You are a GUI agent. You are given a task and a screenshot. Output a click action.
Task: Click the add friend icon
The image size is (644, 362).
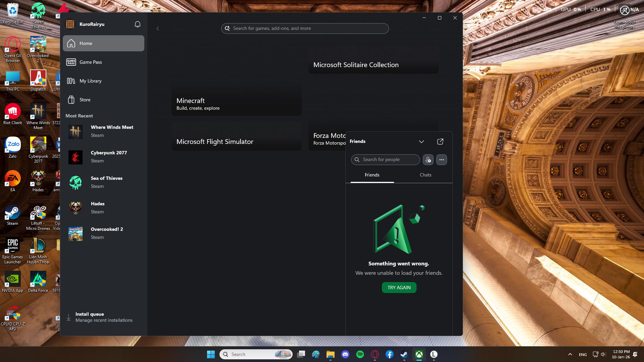(428, 160)
